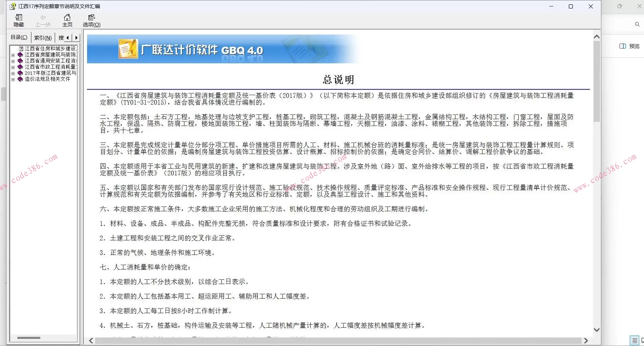Expand the 2017年版江西省建筑与 tree node
The width and height of the screenshot is (644, 346).
[x=13, y=73]
